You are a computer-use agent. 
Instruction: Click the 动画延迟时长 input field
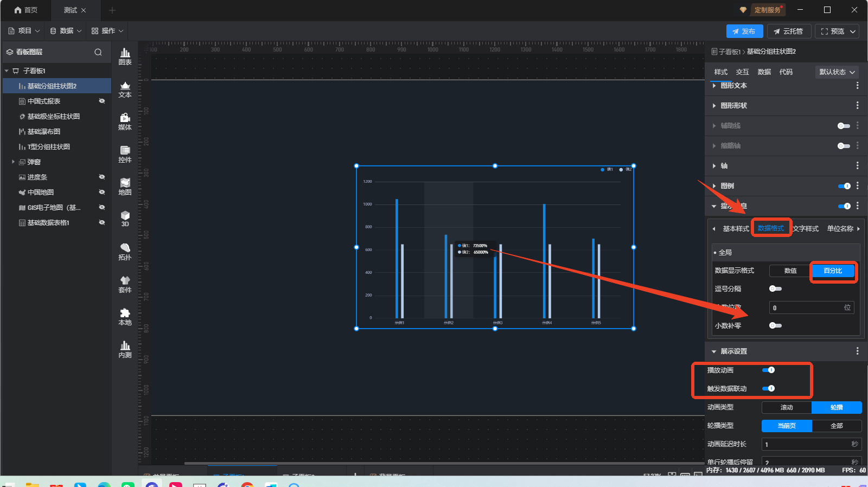pyautogui.click(x=806, y=444)
